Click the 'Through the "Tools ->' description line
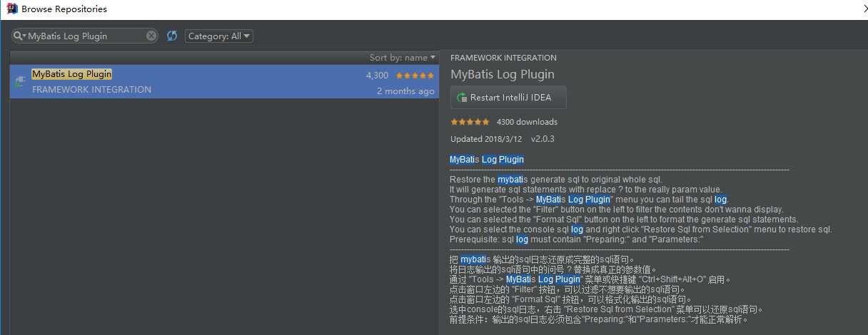Screen dimensions: 868x335 (589, 200)
